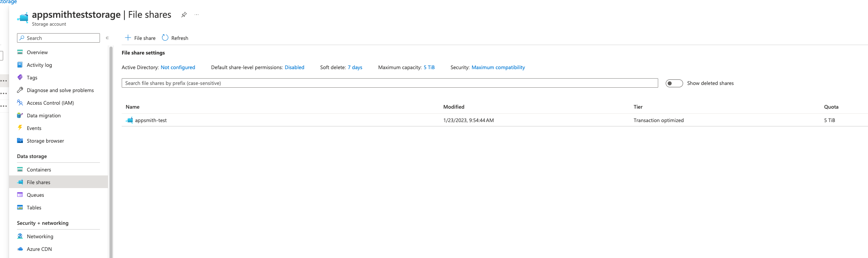Open the more options ellipsis in header
868x258 pixels.
[x=197, y=15]
